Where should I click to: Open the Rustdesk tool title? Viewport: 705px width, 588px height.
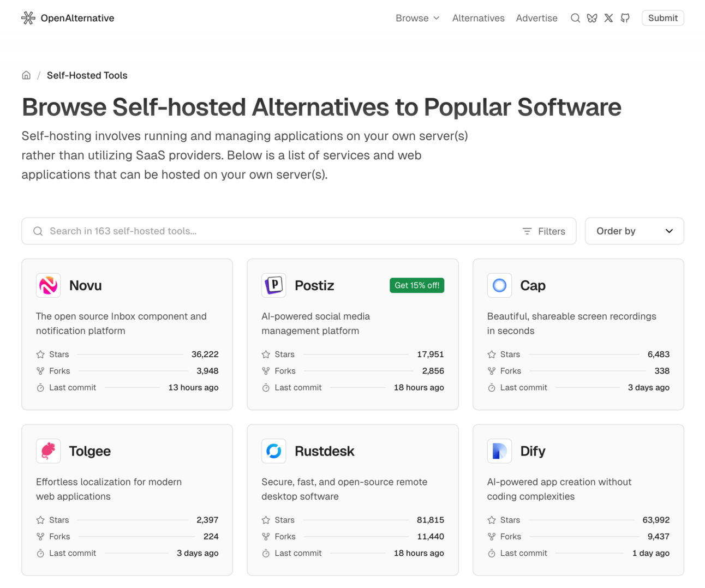[x=325, y=451]
